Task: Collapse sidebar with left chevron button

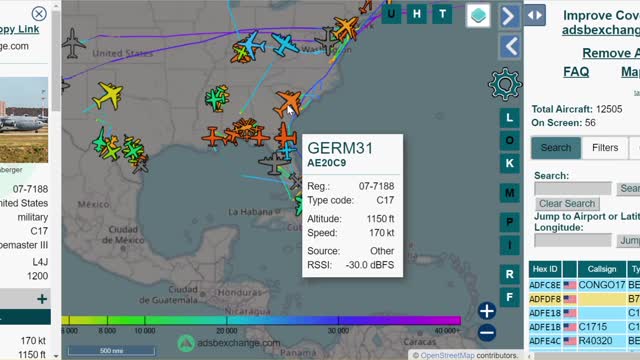Action: 510,47
